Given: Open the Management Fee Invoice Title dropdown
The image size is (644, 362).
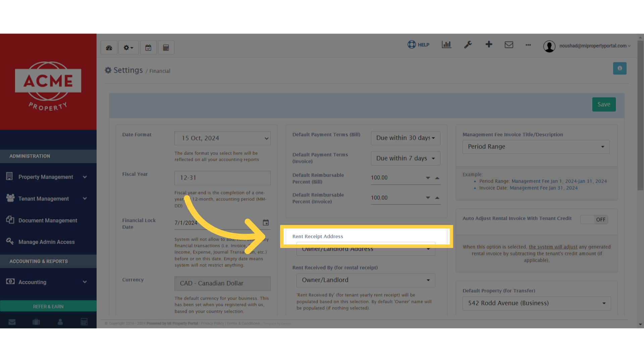Looking at the screenshot, I should pos(536,146).
